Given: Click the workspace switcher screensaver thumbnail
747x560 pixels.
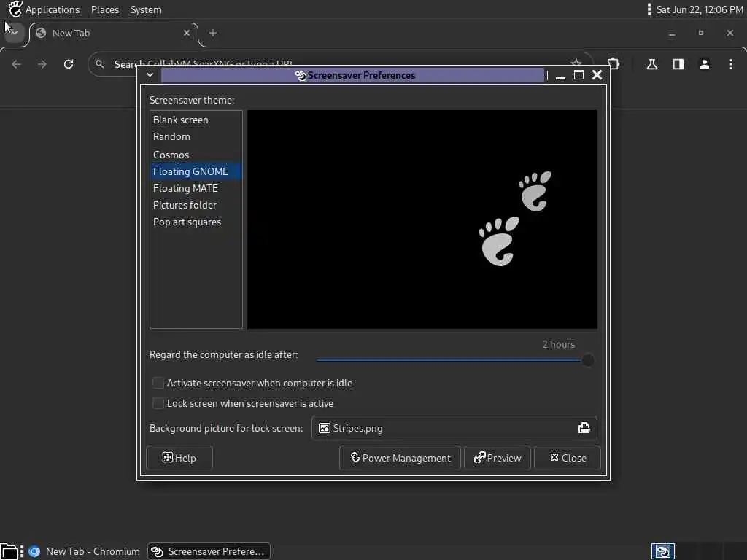Looking at the screenshot, I should pos(663,551).
